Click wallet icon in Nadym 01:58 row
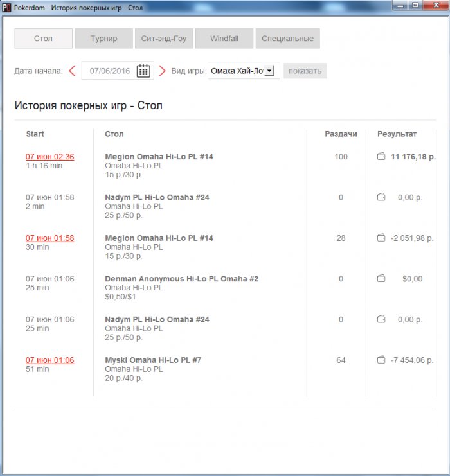Screen dimensions: 450x476 pyautogui.click(x=381, y=197)
